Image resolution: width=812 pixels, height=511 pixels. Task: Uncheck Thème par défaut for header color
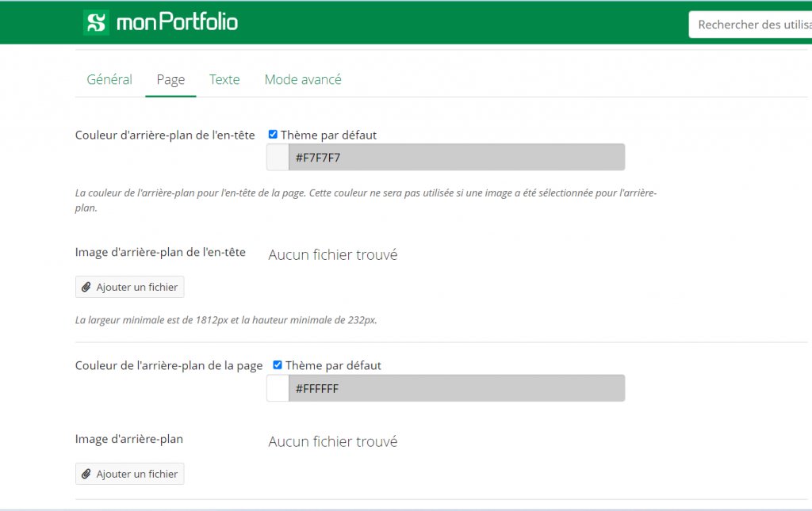(x=274, y=135)
